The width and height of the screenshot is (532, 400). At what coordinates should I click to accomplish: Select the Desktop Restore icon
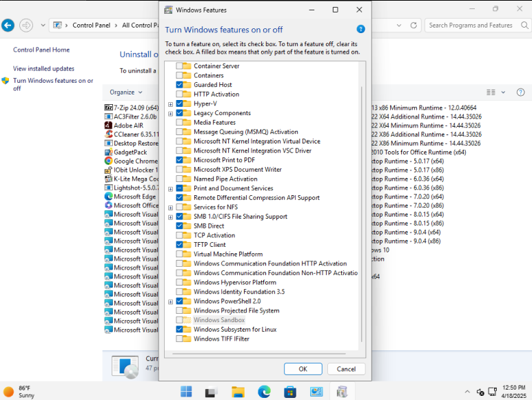(x=109, y=143)
